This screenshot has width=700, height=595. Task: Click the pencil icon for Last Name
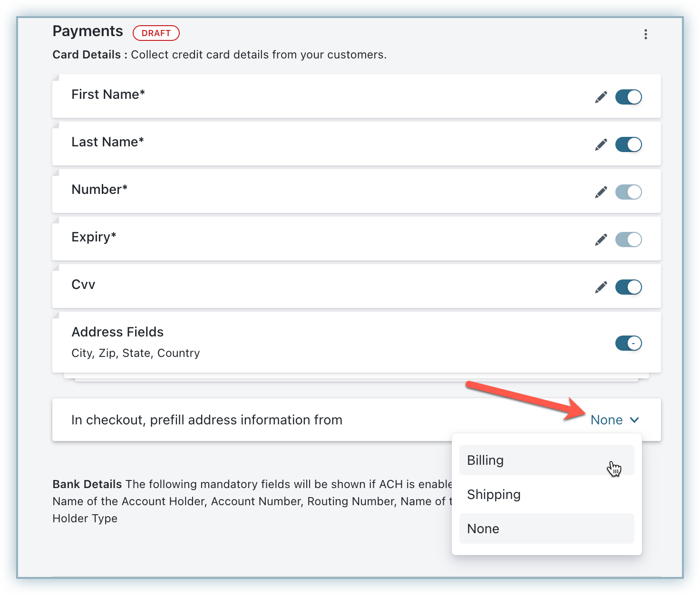(x=601, y=144)
